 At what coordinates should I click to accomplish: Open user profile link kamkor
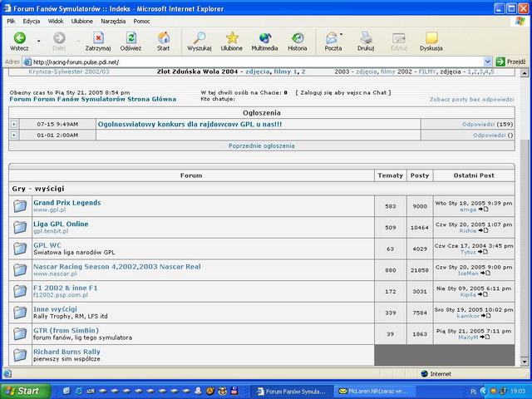(468, 316)
